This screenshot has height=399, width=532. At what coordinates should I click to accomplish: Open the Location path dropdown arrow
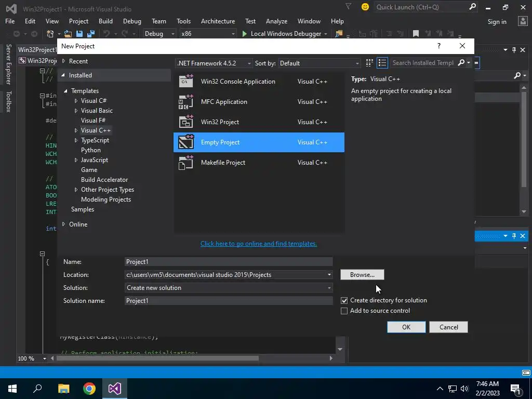329,275
